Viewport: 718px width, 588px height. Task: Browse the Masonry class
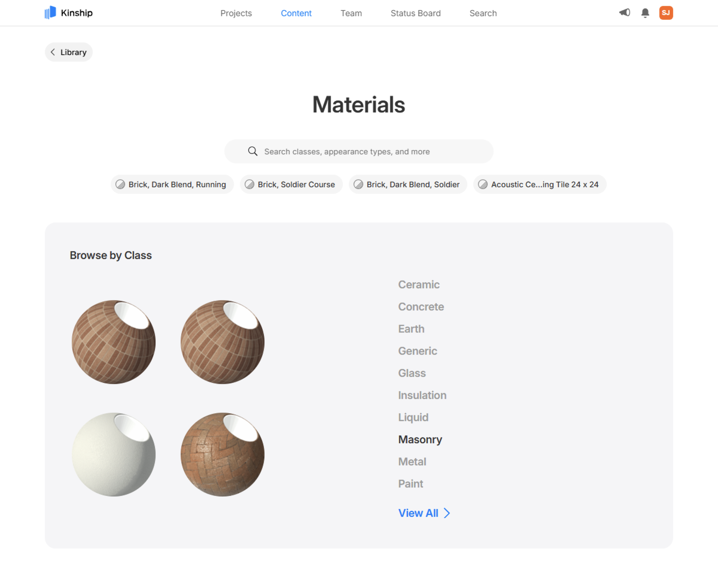click(420, 439)
